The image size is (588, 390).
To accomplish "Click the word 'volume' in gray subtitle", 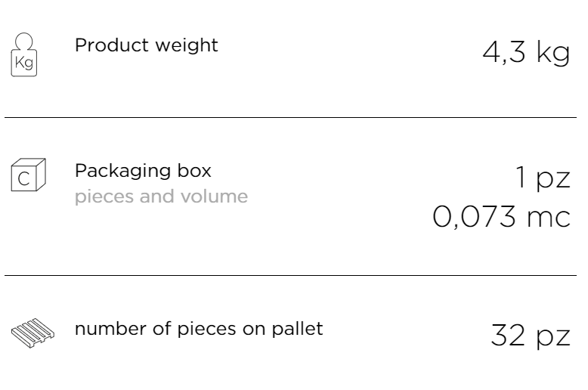I will click(214, 196).
